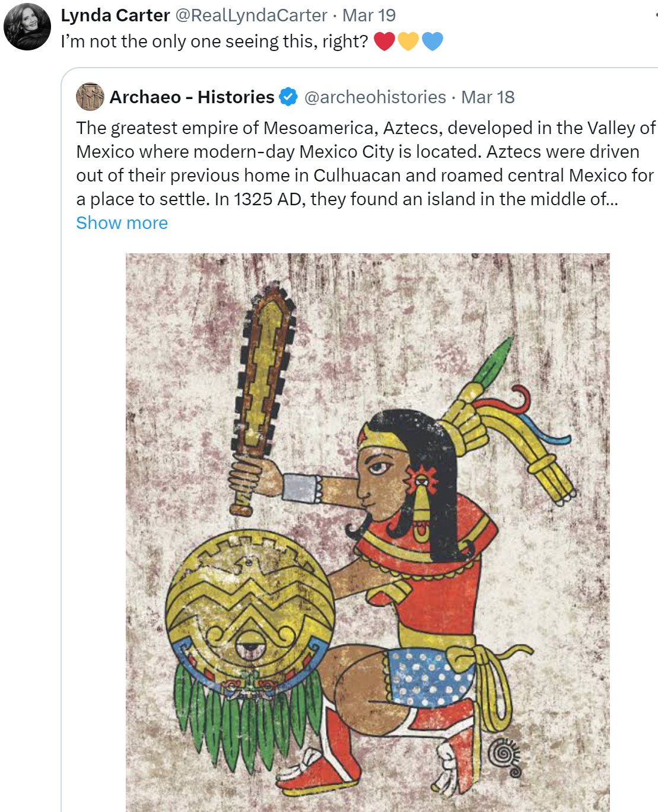Image resolution: width=658 pixels, height=812 pixels.
Task: Open the tweet's more options dots
Action: click(x=654, y=15)
